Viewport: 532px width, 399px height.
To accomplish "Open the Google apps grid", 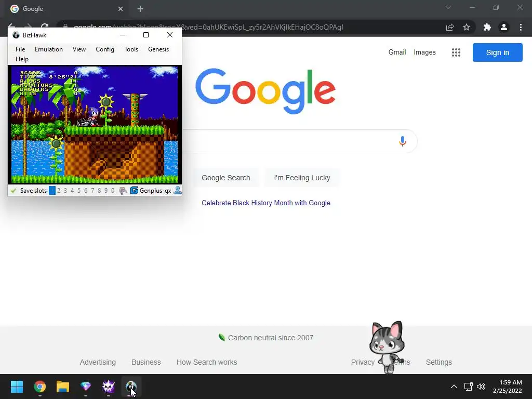I will 456,52.
